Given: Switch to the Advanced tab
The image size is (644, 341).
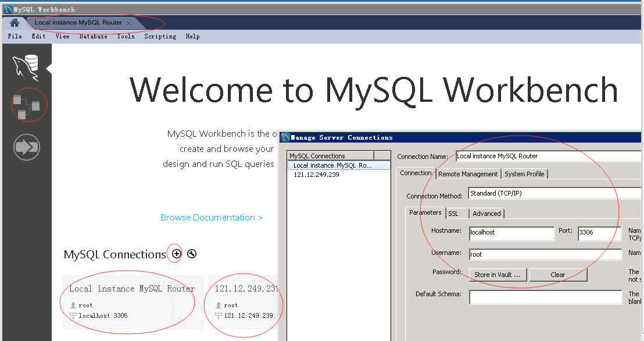Looking at the screenshot, I should (486, 214).
